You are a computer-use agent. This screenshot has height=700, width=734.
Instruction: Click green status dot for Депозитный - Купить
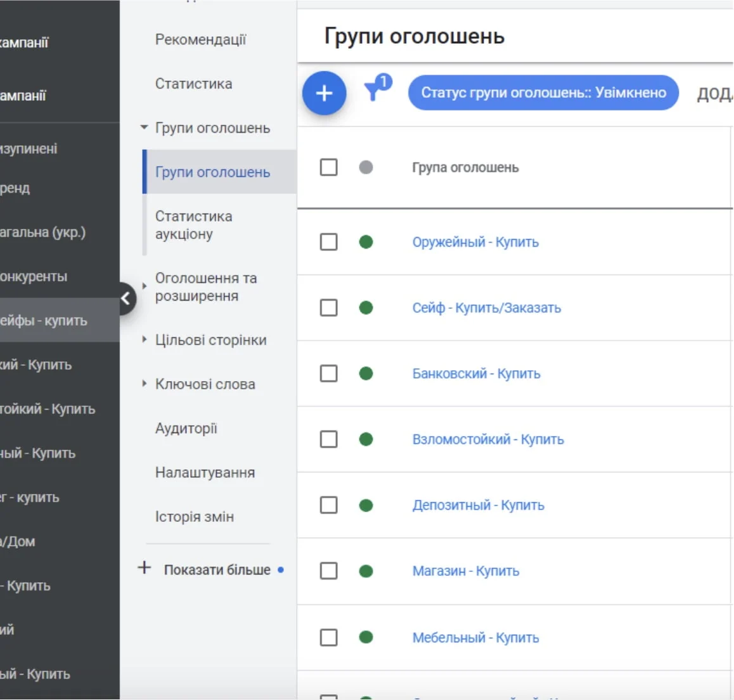pos(366,505)
